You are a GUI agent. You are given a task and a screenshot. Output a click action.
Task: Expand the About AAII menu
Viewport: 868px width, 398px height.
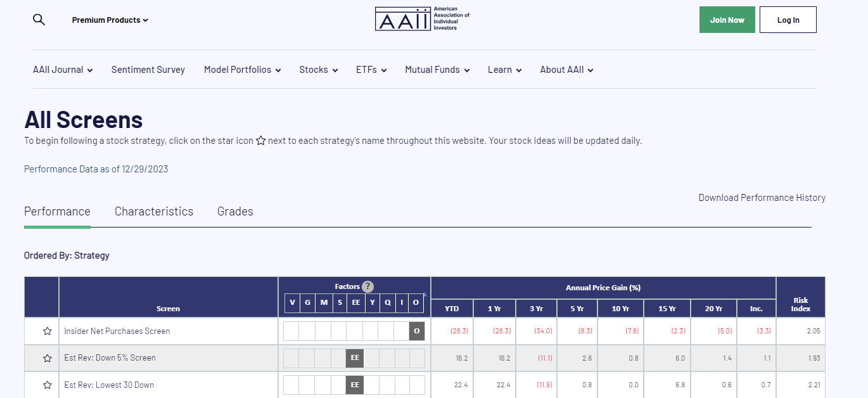pos(566,70)
